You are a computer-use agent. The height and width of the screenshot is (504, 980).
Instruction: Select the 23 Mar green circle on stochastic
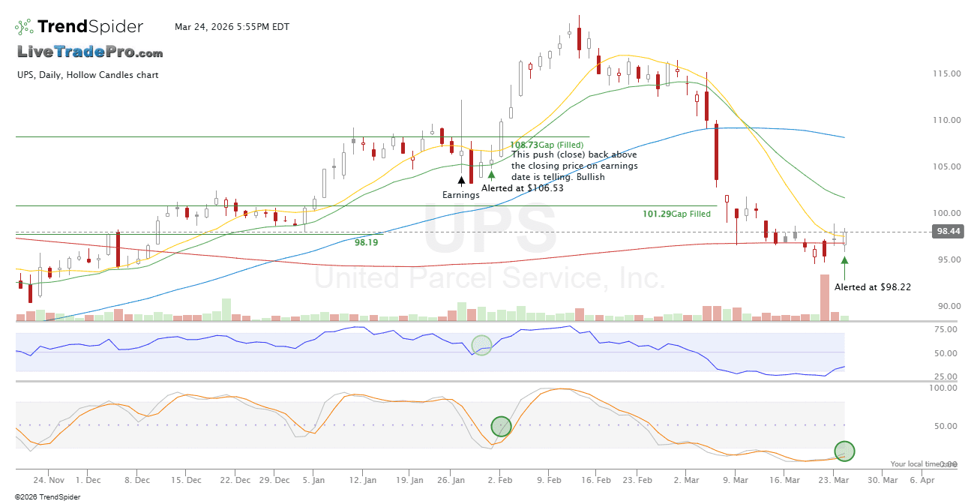point(844,451)
